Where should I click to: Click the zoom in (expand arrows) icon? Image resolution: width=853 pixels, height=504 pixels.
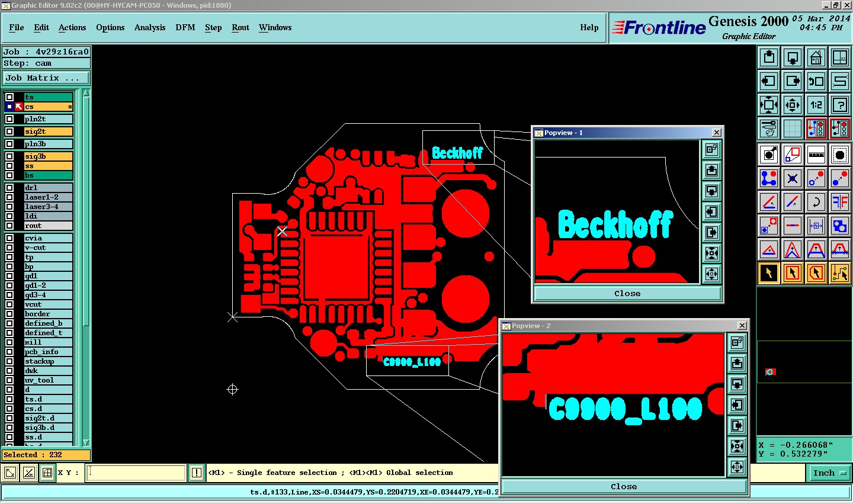tap(769, 105)
